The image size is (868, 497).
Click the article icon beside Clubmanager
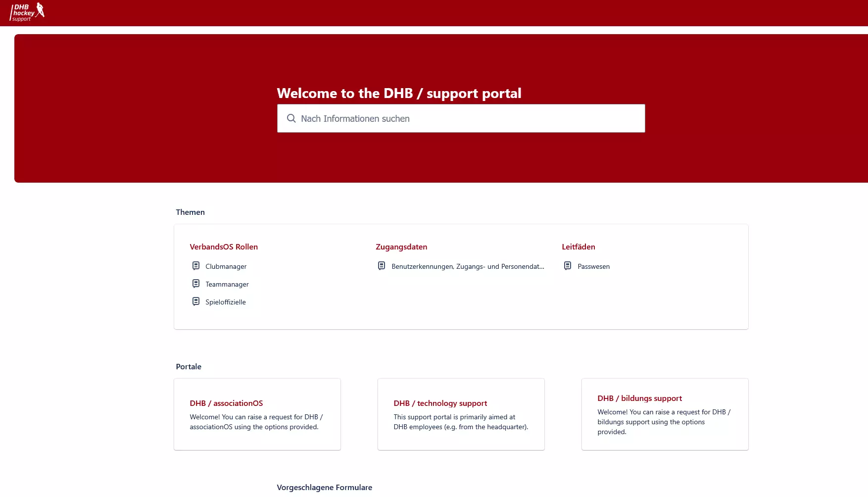tap(196, 266)
